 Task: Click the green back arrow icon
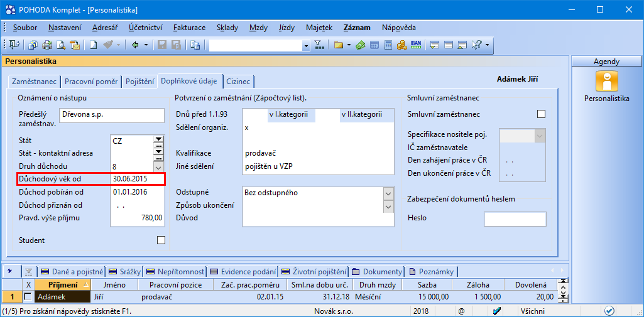coord(135,45)
